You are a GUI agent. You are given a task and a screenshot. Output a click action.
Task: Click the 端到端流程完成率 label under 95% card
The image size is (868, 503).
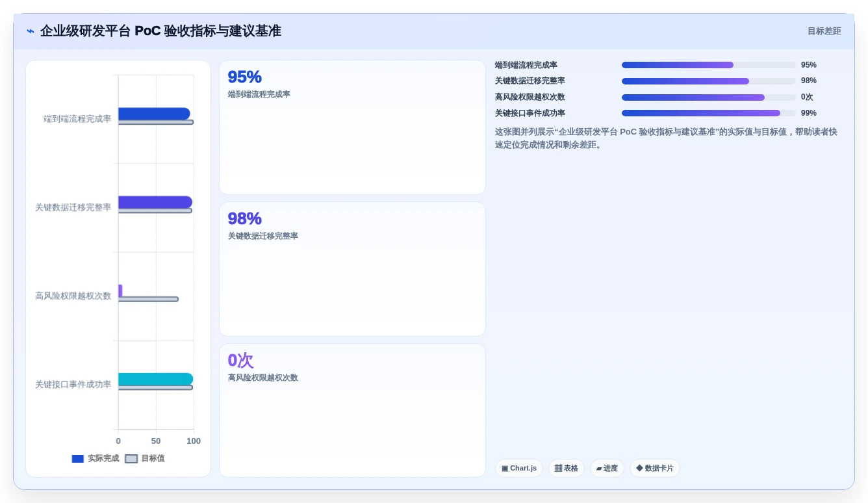tap(259, 94)
